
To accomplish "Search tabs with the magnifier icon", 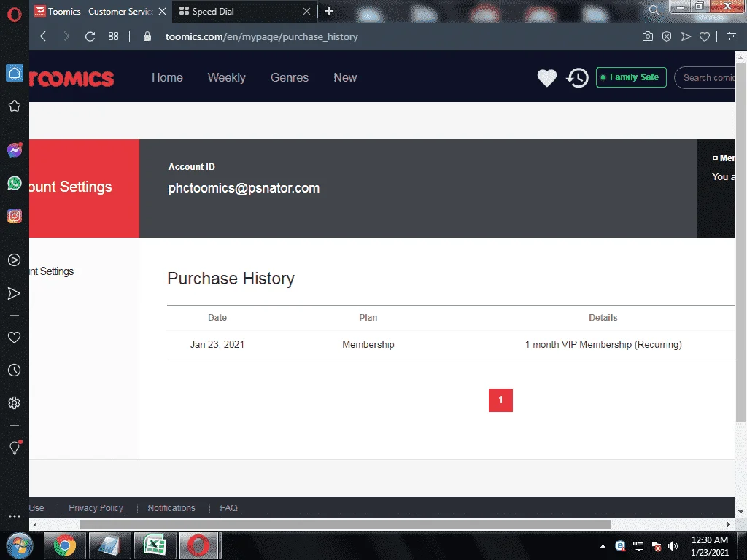I will (654, 10).
